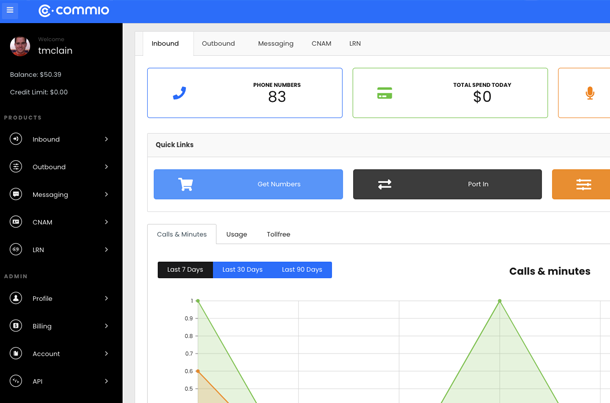Switch to the CNAM top tab
Screen dimensions: 610x403
click(321, 44)
